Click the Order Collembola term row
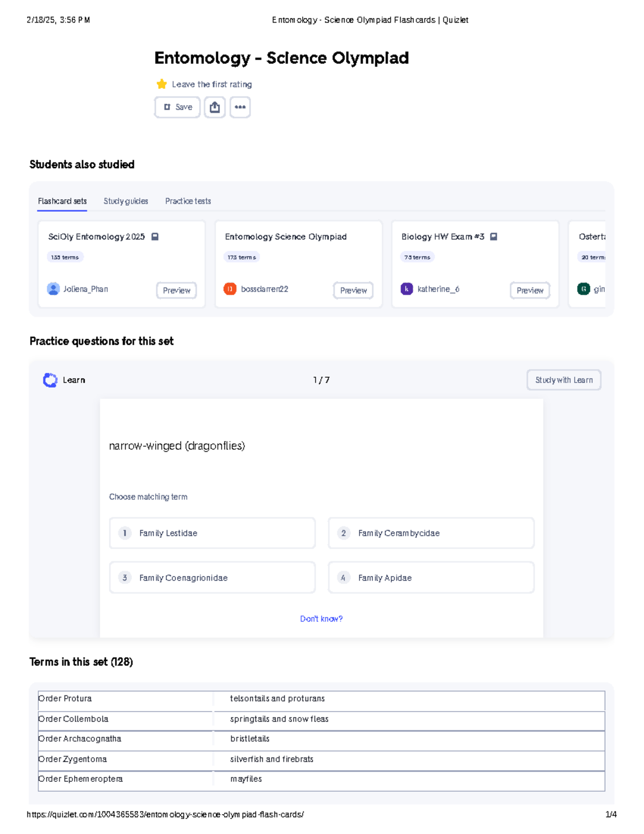644x834 pixels. click(321, 719)
